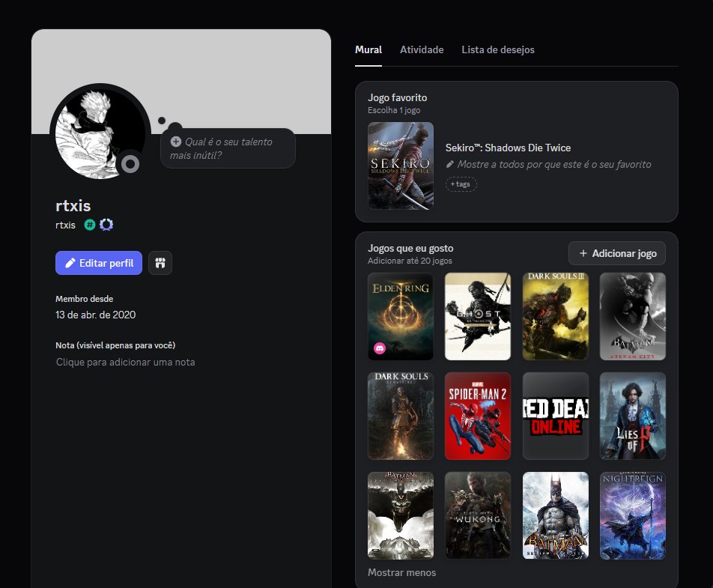This screenshot has width=713, height=588.
Task: Click the 'Qual é o seu talento mais inútil?' bubble
Action: click(x=228, y=148)
